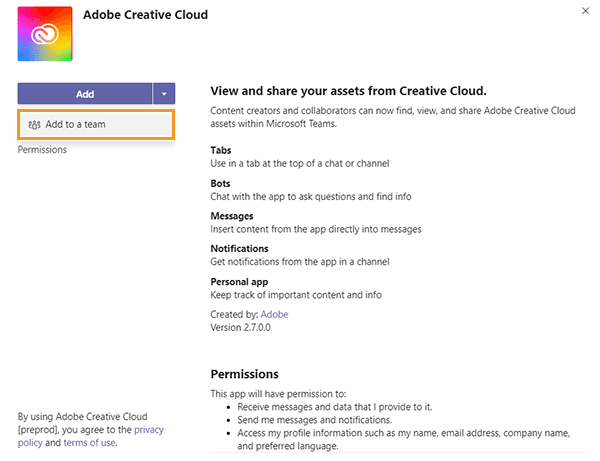Click the purple Add button
Screen dimensions: 600x461
click(x=85, y=94)
